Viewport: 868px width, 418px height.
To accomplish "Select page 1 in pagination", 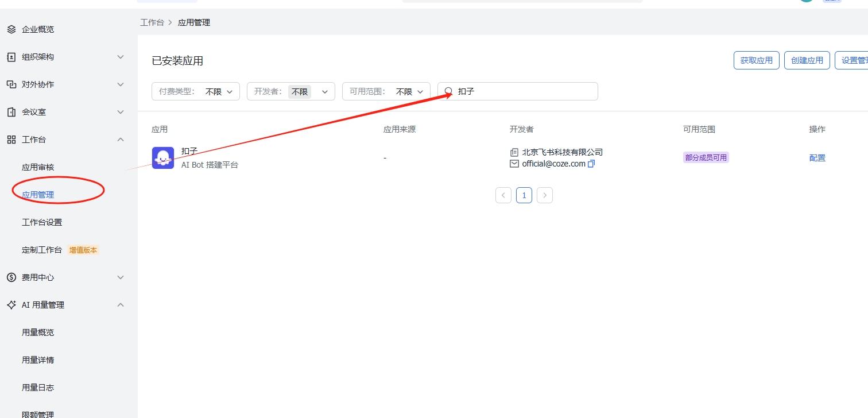I will click(x=524, y=195).
